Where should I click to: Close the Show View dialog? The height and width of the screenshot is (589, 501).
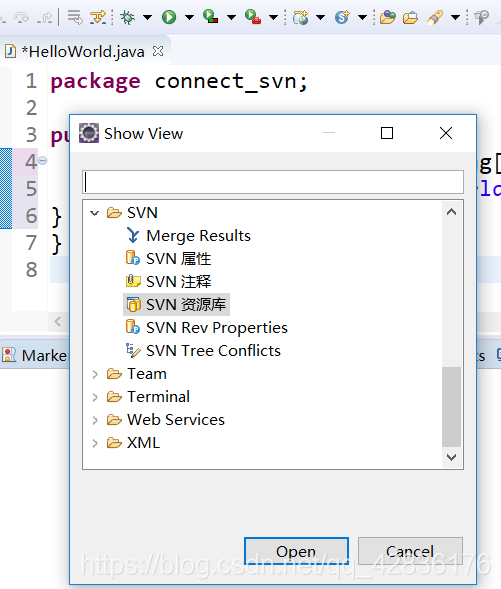pos(446,133)
